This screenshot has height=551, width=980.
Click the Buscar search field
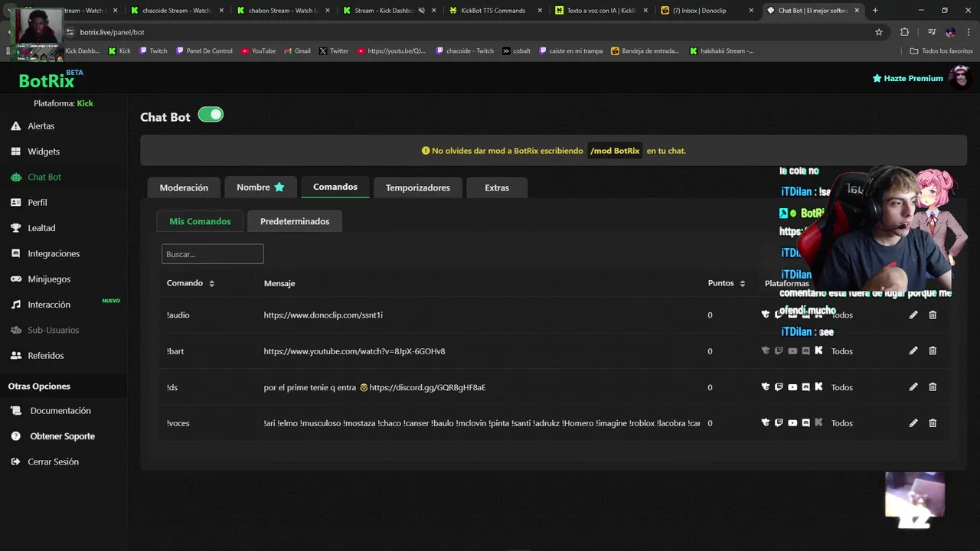213,254
